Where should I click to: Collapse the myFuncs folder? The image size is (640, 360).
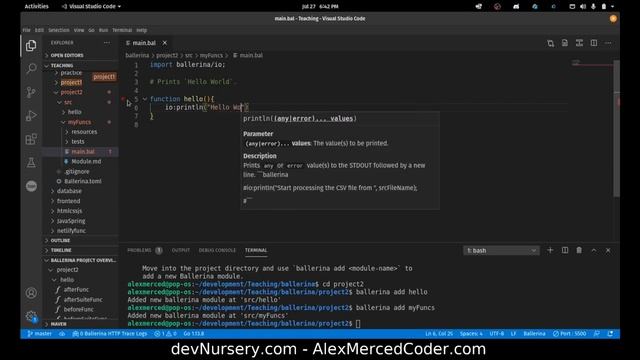pos(79,122)
